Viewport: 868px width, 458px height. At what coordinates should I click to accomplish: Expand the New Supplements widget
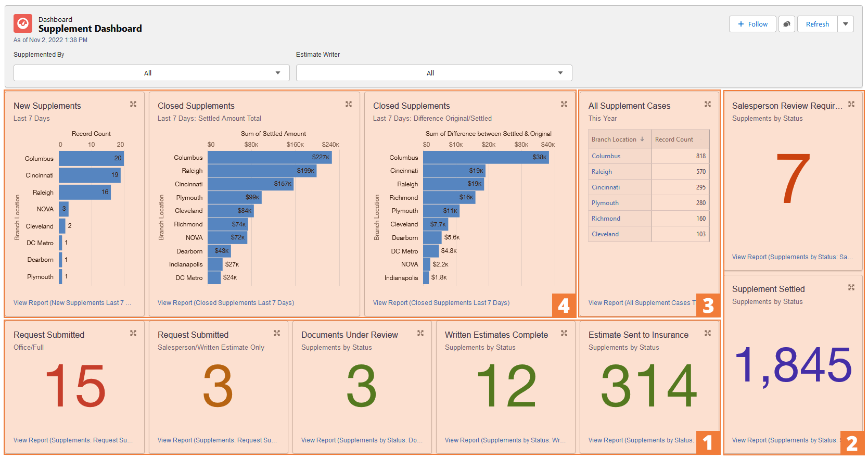click(x=133, y=105)
